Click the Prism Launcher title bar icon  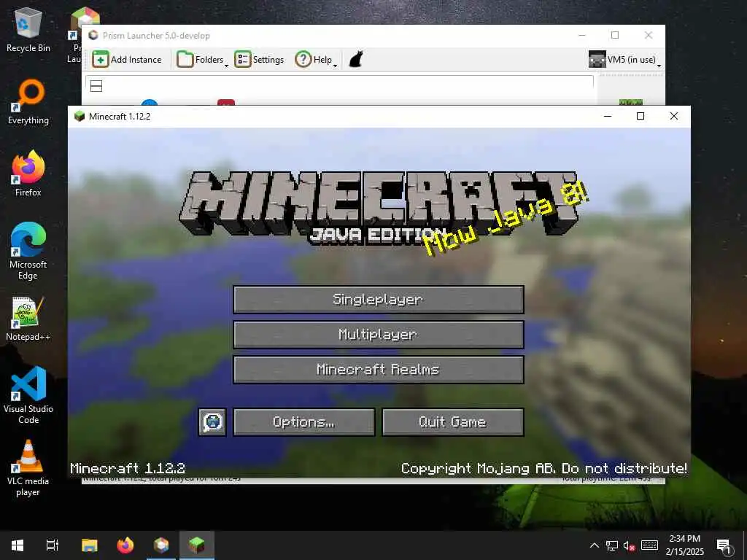(x=93, y=35)
